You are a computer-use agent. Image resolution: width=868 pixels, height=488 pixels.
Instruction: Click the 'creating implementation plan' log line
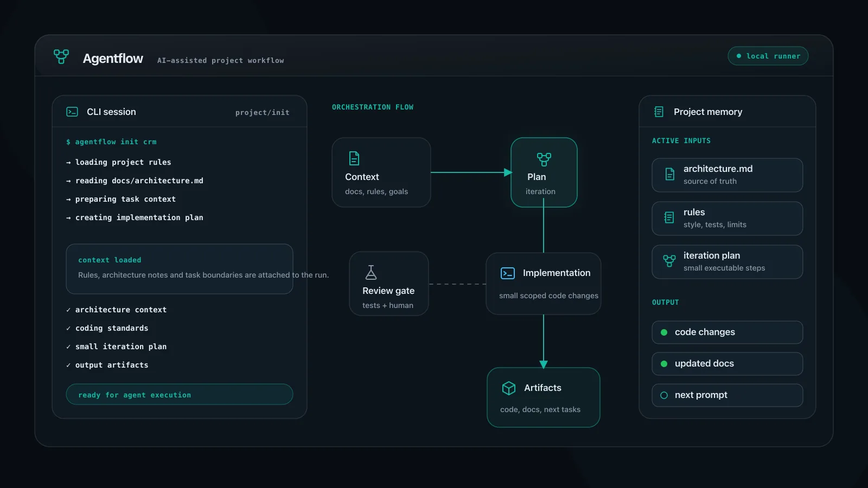click(x=135, y=217)
